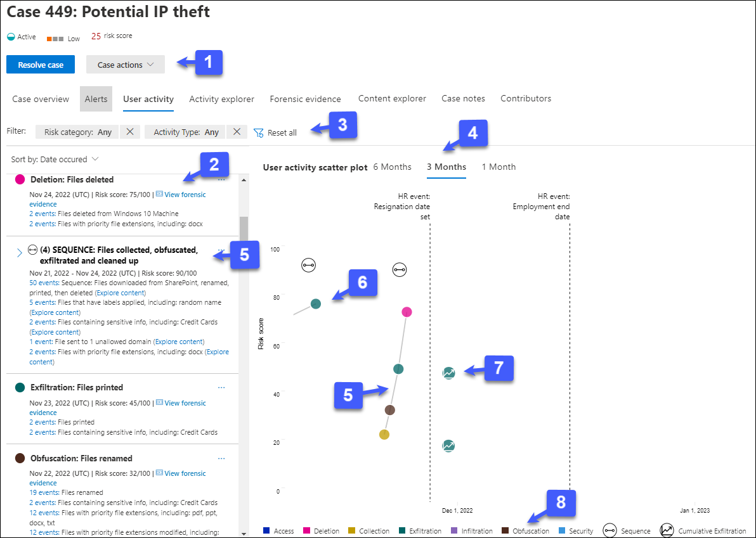
Task: Open the Explore content link for 50 events
Action: (x=120, y=292)
